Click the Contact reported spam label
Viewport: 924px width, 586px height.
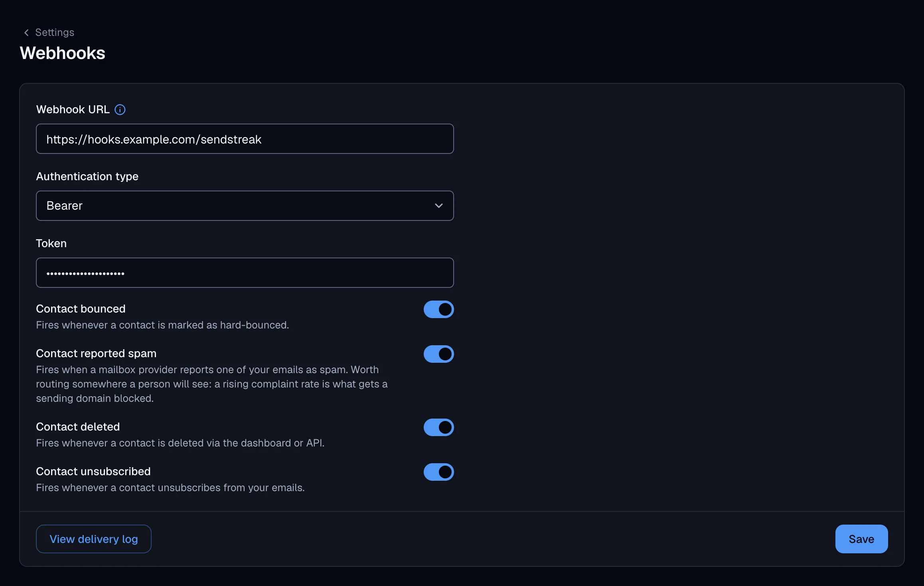[96, 353]
